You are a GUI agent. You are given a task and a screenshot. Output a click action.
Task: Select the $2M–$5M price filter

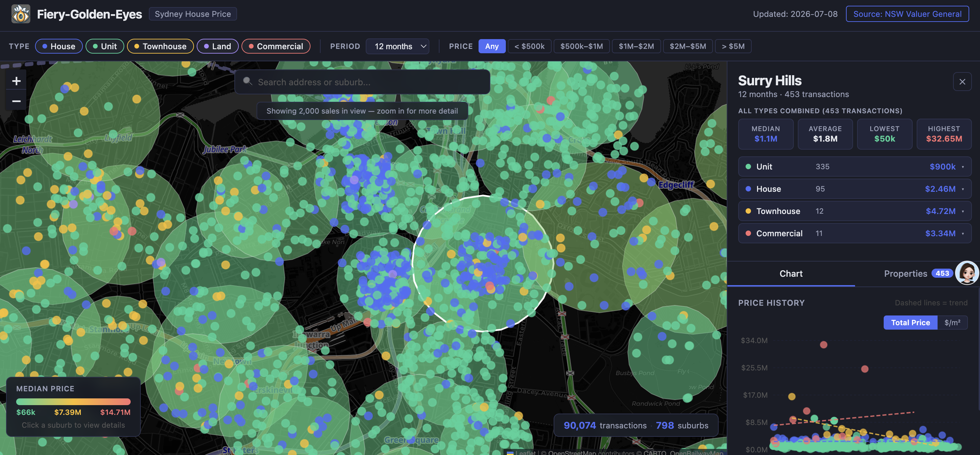tap(687, 46)
